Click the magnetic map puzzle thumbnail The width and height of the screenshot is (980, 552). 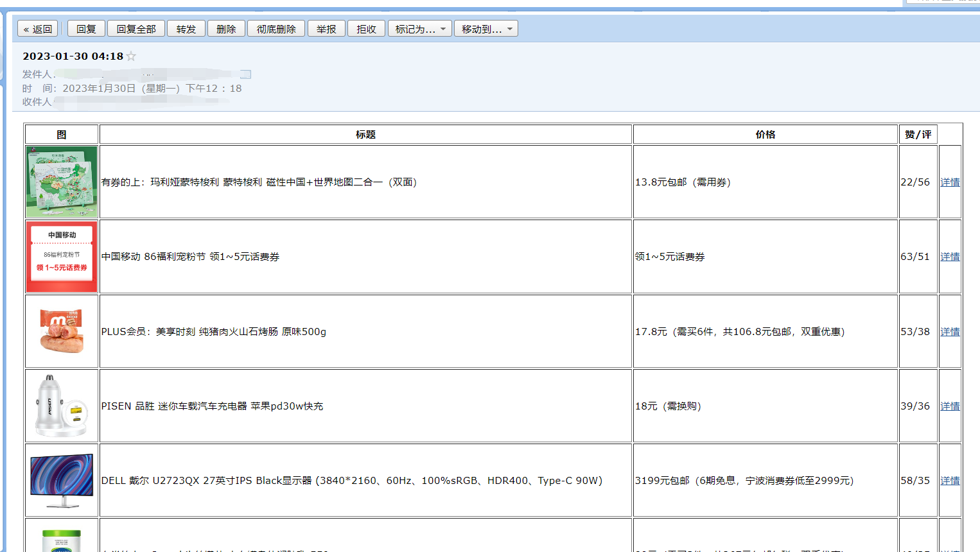click(62, 182)
